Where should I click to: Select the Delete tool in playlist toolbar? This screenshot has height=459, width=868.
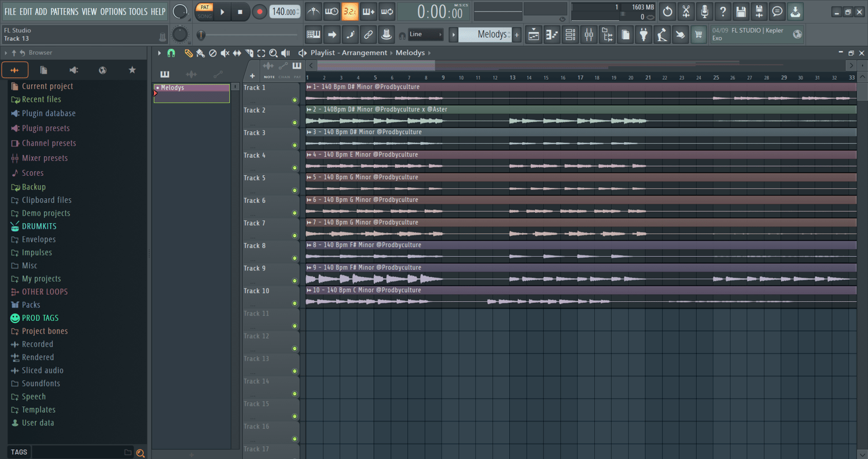[213, 53]
